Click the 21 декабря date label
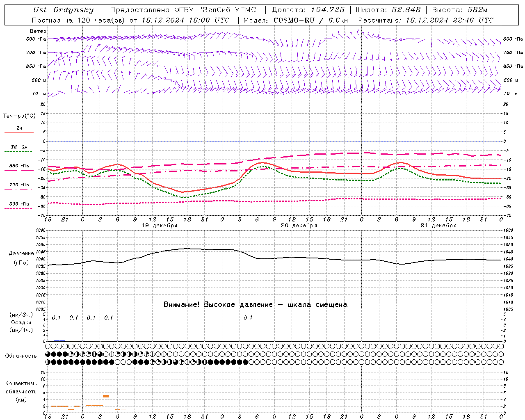 (438, 226)
